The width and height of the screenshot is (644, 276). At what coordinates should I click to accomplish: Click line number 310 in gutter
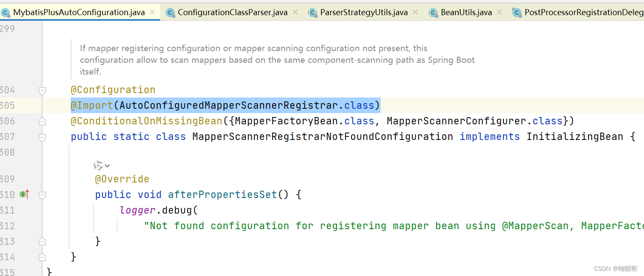click(x=7, y=195)
